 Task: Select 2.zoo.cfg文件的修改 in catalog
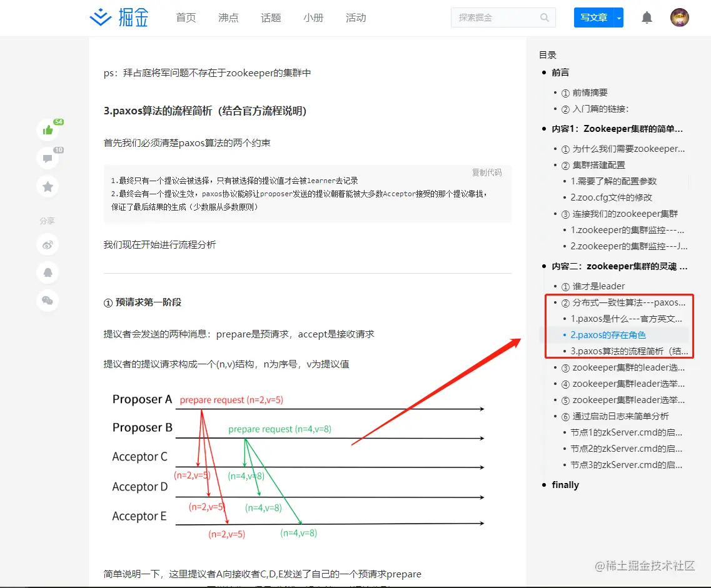tap(611, 197)
